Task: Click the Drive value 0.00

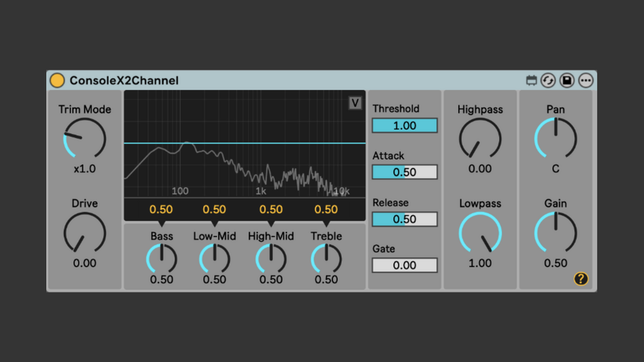Action: pyautogui.click(x=85, y=263)
